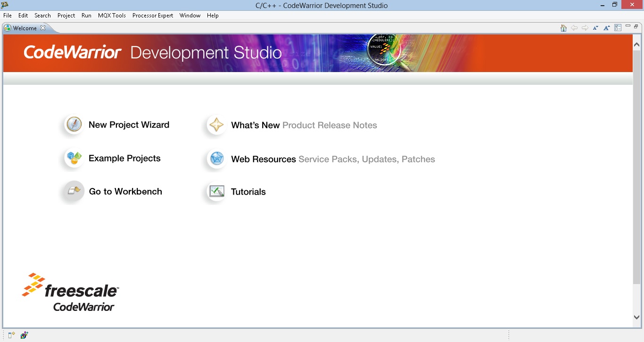Open the Go to Workbench link

point(125,192)
